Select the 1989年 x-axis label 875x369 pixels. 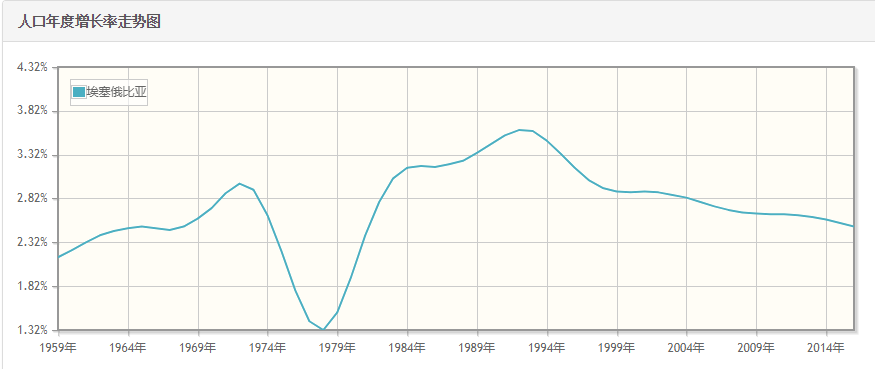coord(477,348)
